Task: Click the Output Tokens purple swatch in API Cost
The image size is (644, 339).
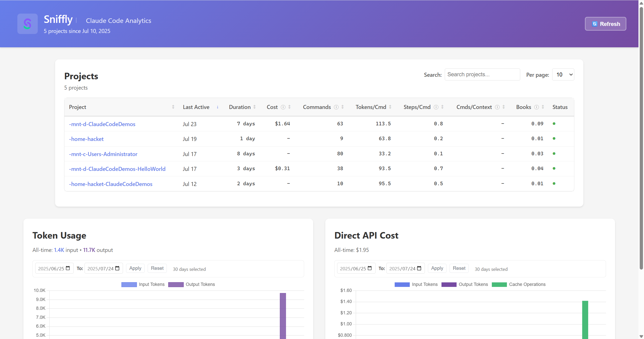Action: point(449,284)
